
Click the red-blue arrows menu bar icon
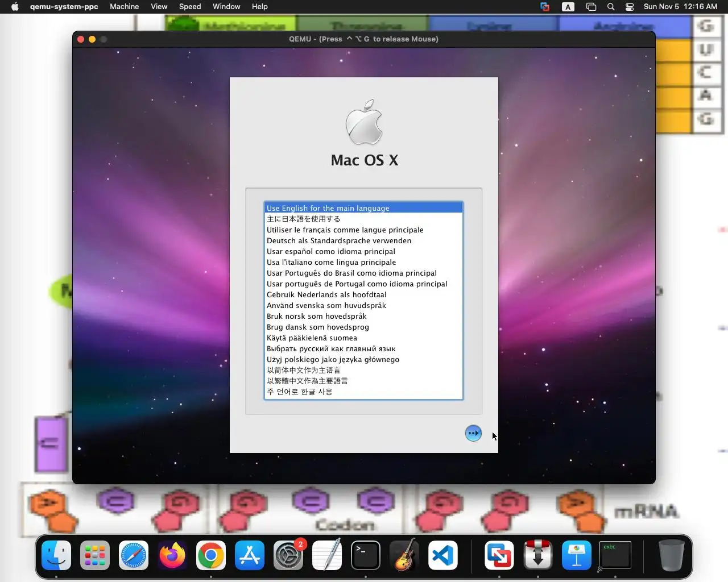[545, 6]
